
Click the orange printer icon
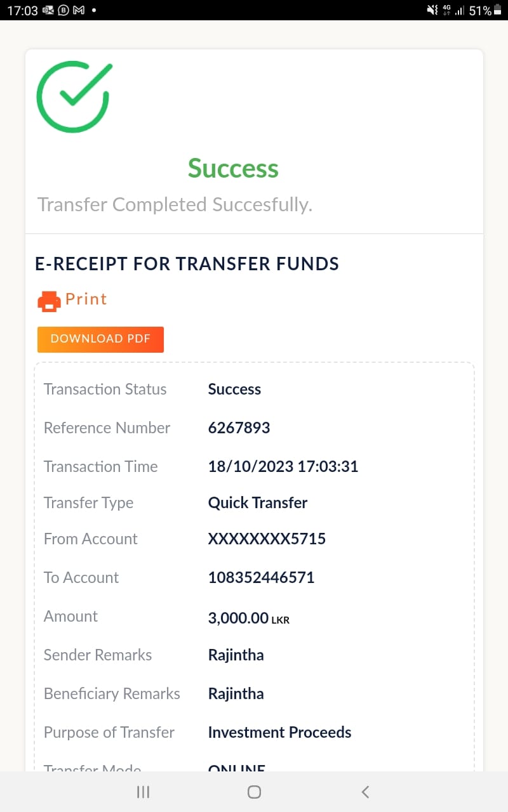click(x=49, y=301)
